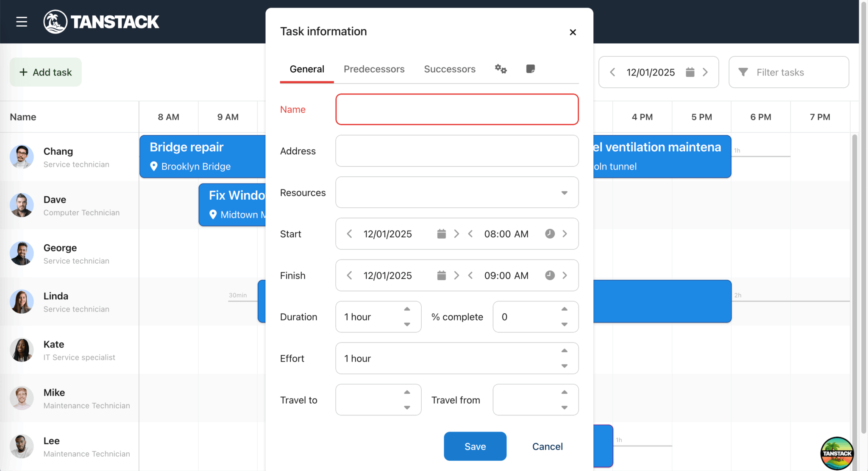Expand the Resources dropdown
This screenshot has width=868, height=471.
(564, 193)
